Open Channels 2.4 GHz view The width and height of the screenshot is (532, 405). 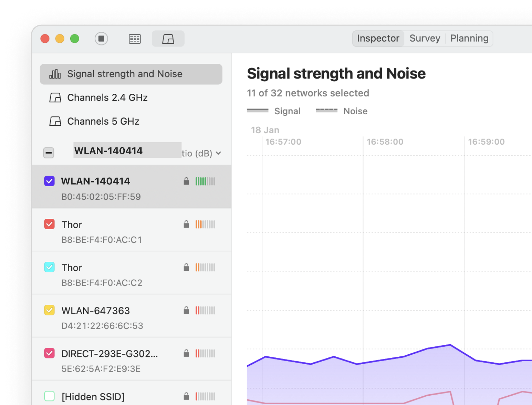[107, 97]
